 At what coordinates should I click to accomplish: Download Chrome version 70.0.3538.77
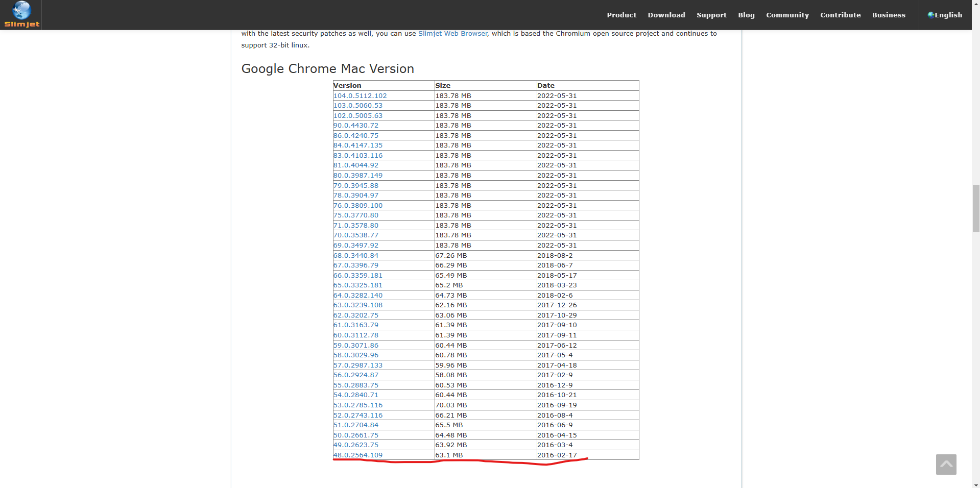point(356,235)
